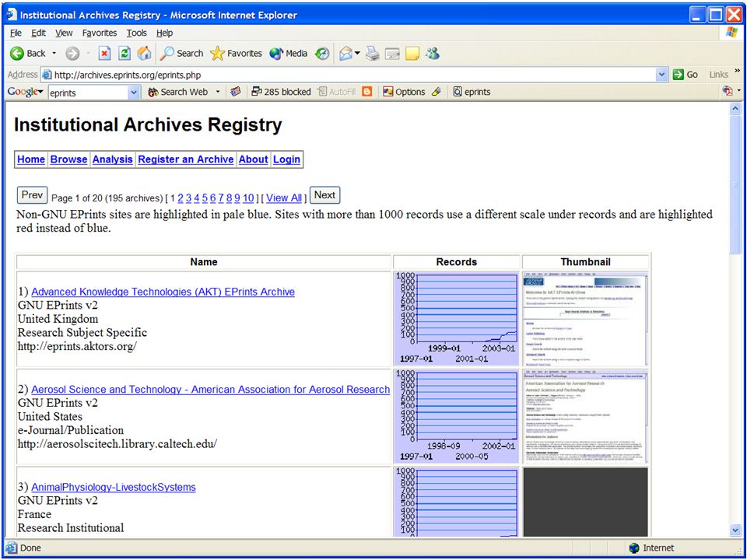The height and width of the screenshot is (560, 747).
Task: Open Aerosol Science and Technology archive link
Action: pos(211,390)
